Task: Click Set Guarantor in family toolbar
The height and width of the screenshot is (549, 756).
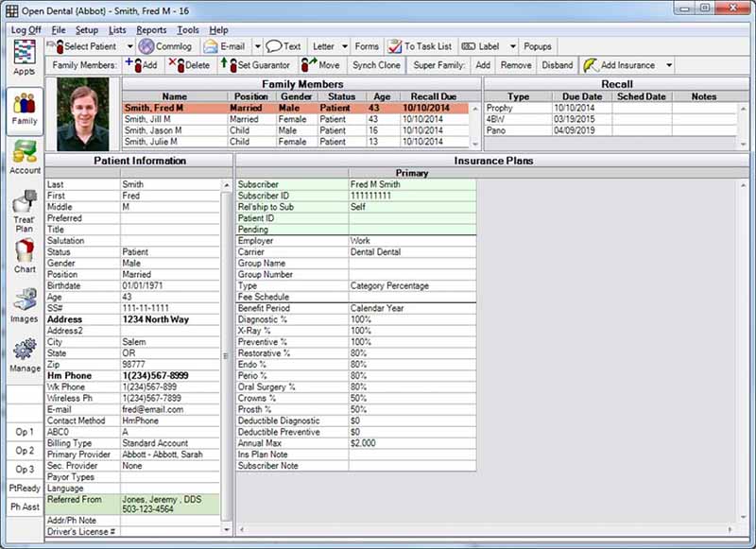Action: click(256, 65)
